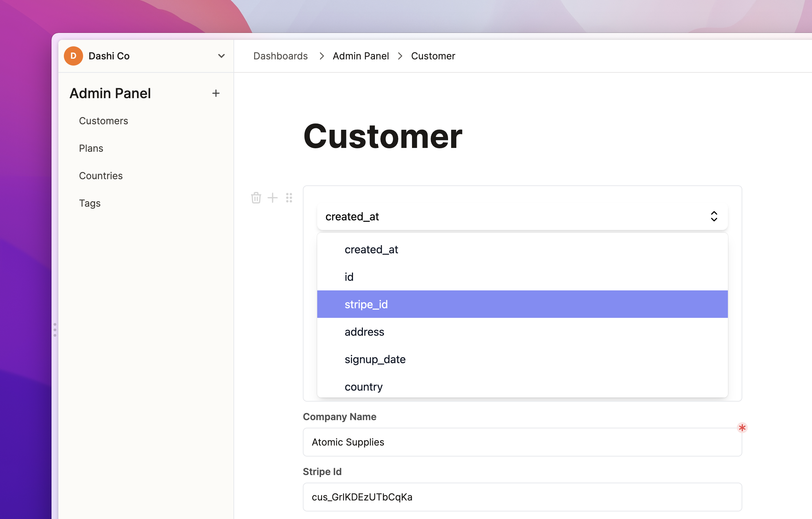Viewport: 812px width, 519px height.
Task: Select the signup_date dropdown option
Action: [375, 359]
